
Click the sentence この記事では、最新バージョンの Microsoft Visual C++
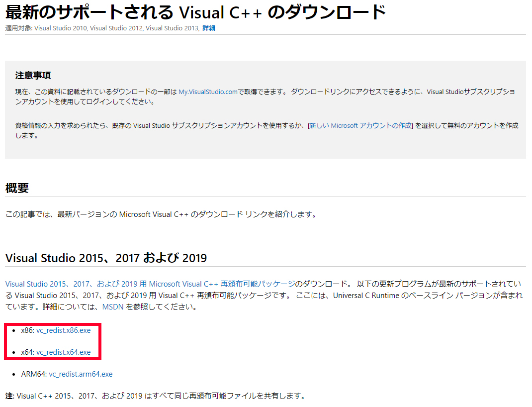[x=96, y=214]
